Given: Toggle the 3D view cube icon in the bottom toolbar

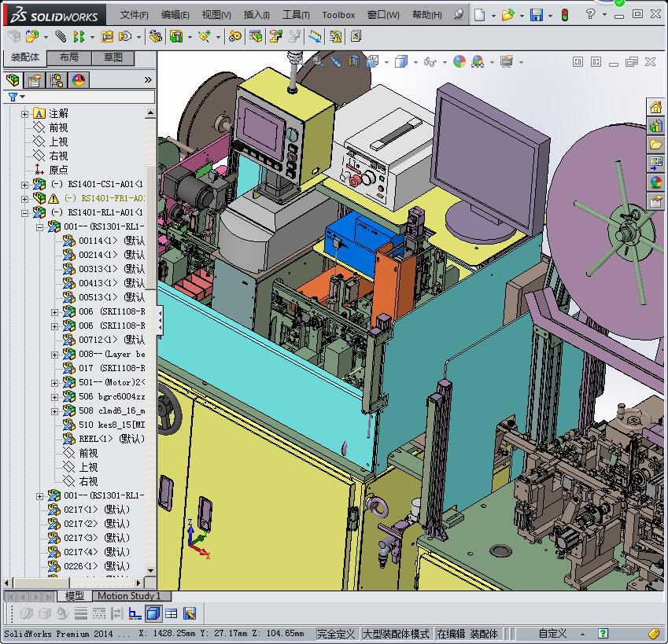Looking at the screenshot, I should [x=153, y=613].
